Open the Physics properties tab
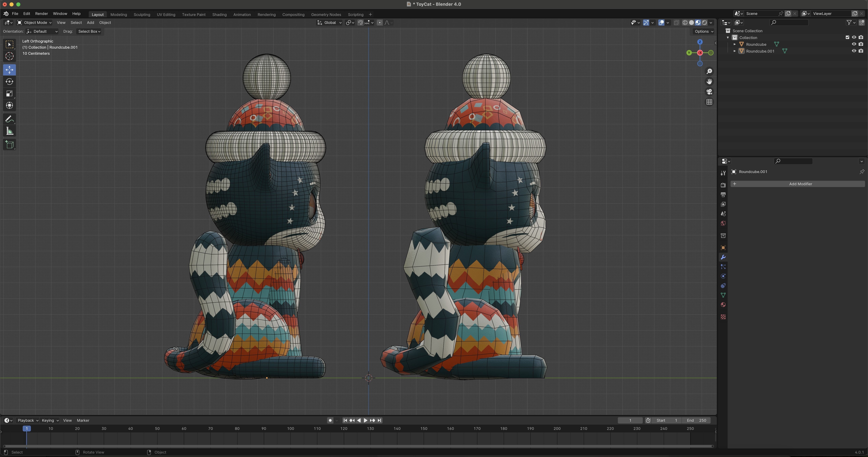 click(x=723, y=276)
